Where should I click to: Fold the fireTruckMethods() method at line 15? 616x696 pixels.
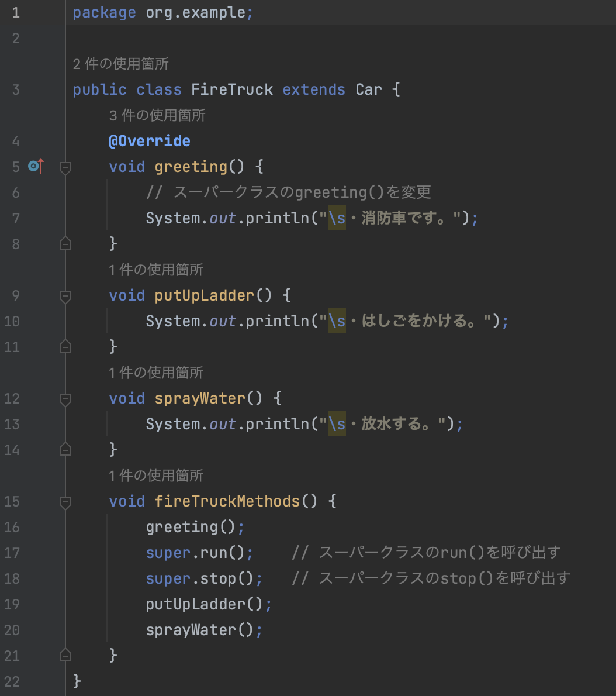(x=65, y=502)
